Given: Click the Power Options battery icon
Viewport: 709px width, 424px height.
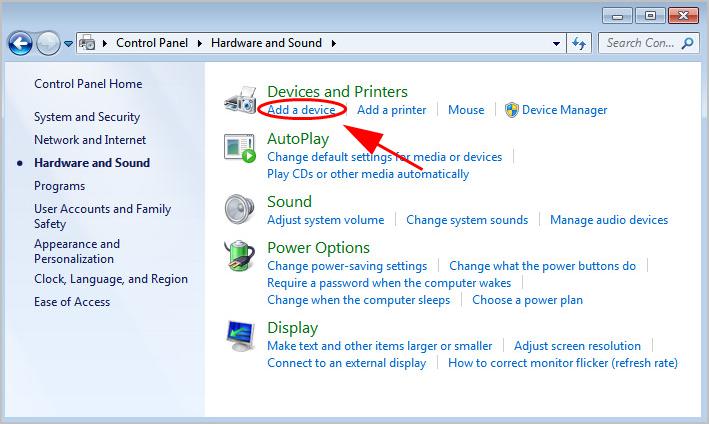Looking at the screenshot, I should 239,256.
